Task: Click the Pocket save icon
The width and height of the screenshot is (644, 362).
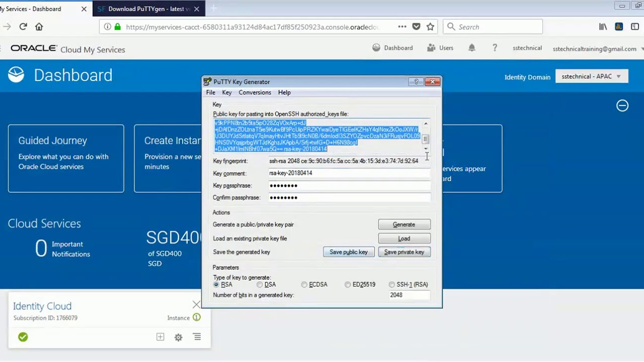Action: pyautogui.click(x=416, y=27)
